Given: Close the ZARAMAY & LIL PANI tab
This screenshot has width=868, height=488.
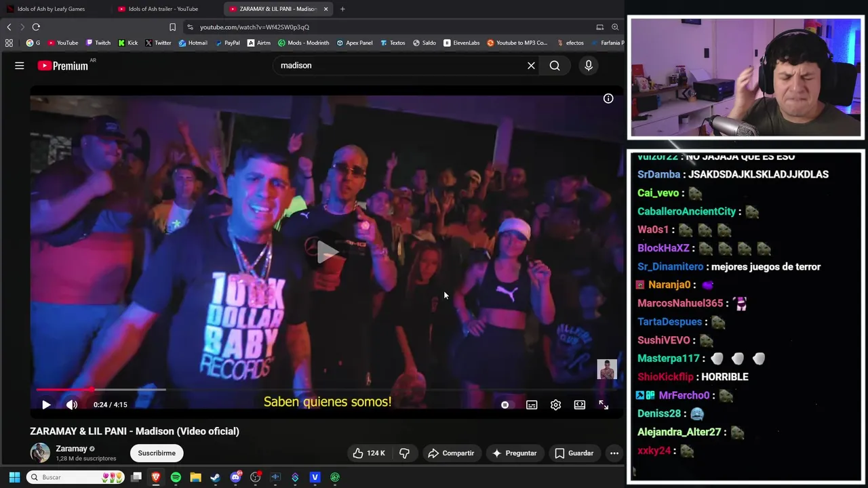Looking at the screenshot, I should (325, 9).
